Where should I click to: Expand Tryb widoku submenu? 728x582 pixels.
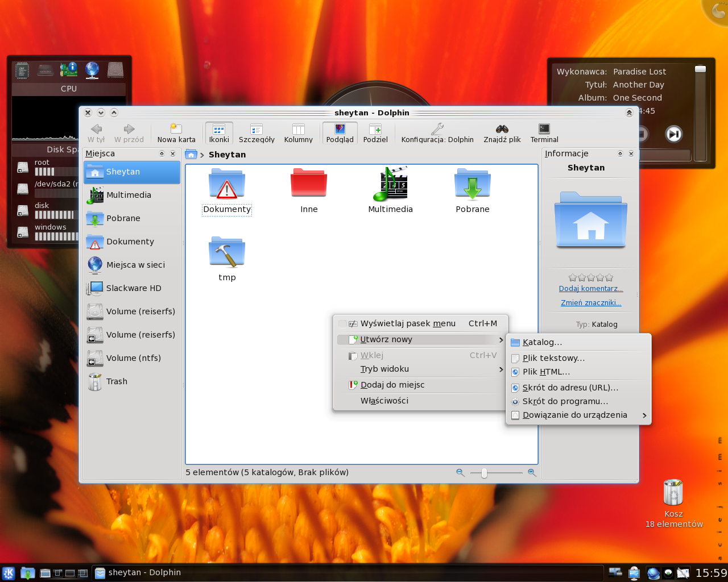[x=420, y=369]
